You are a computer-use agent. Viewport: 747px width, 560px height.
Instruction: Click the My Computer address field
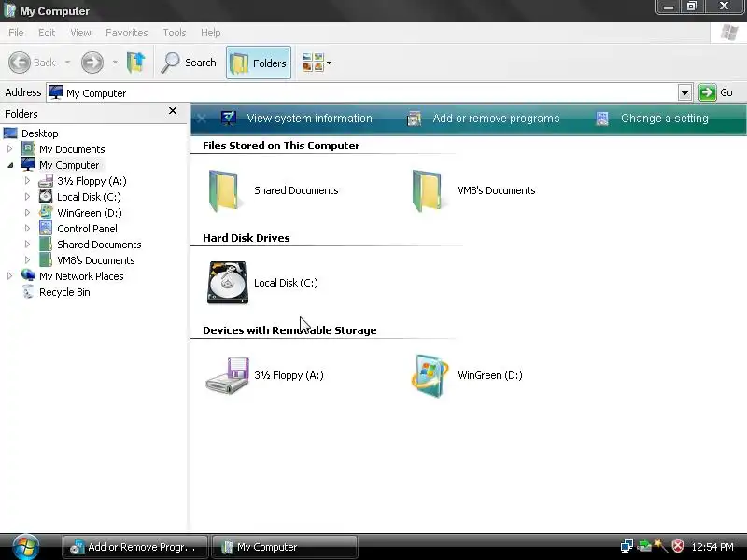click(362, 92)
